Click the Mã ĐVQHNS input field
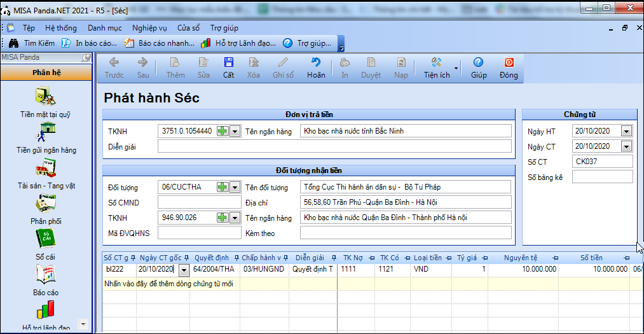Image resolution: width=644 pixels, height=334 pixels. [199, 232]
